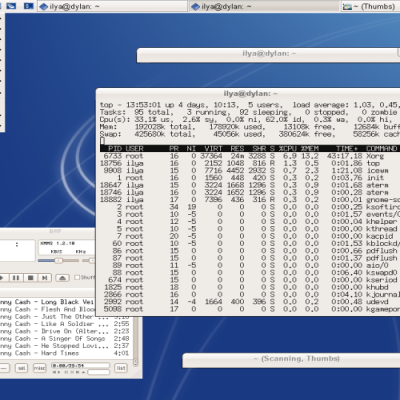Select track 'He Stopped Lovi...' in the playlist
400x400 pixels.
coord(65,346)
